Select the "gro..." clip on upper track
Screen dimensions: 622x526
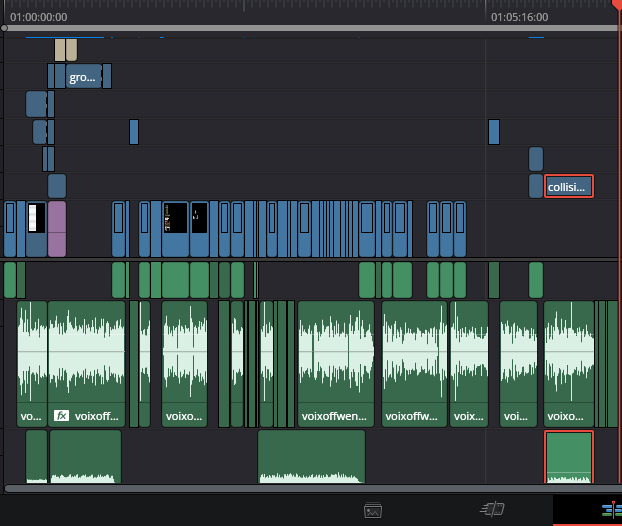click(84, 76)
